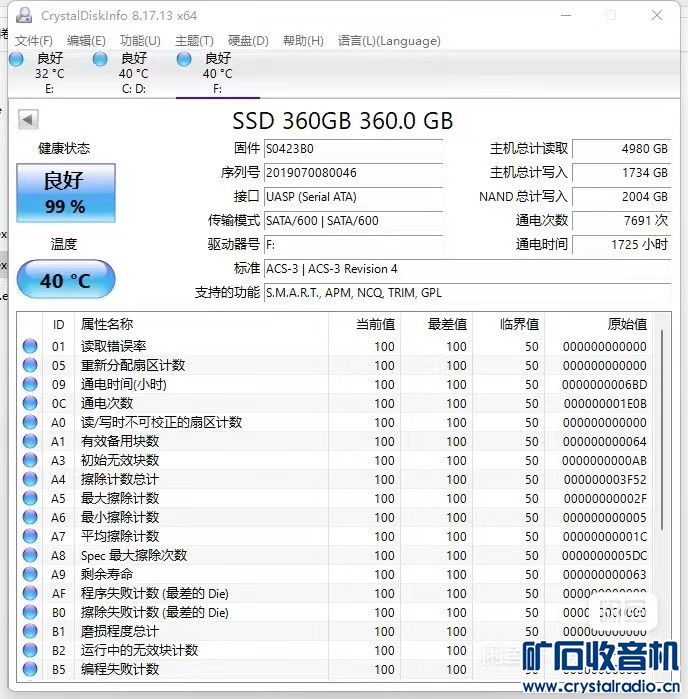Select the attribute name 读/写时不可校正的扇区计数

click(161, 422)
